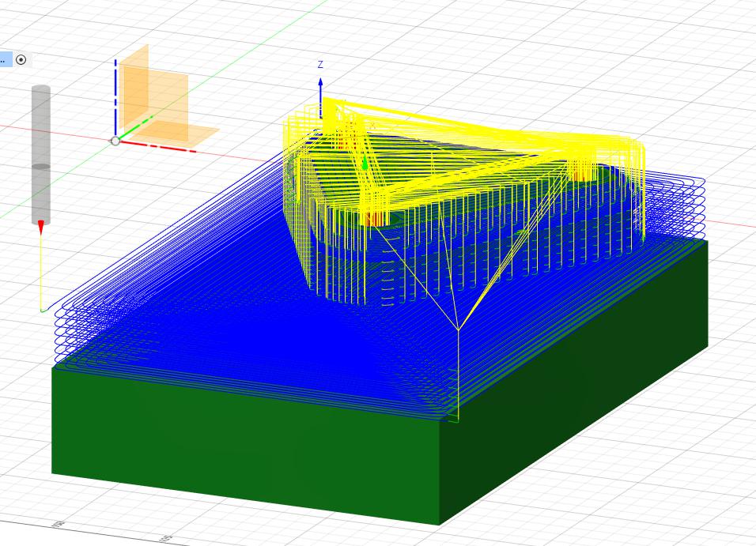Select the gray cutting tool cylinder

pyautogui.click(x=41, y=154)
